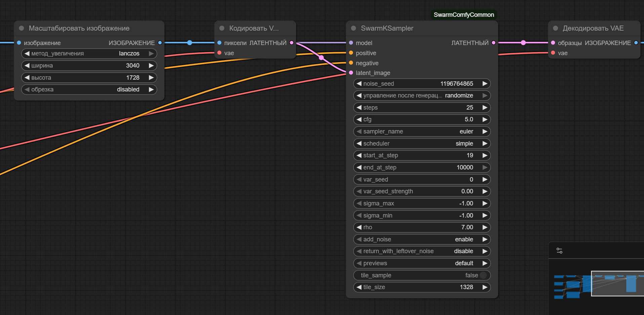Viewport: 644px width, 315px height.
Task: Open minimap settings sliders icon
Action: coord(559,251)
